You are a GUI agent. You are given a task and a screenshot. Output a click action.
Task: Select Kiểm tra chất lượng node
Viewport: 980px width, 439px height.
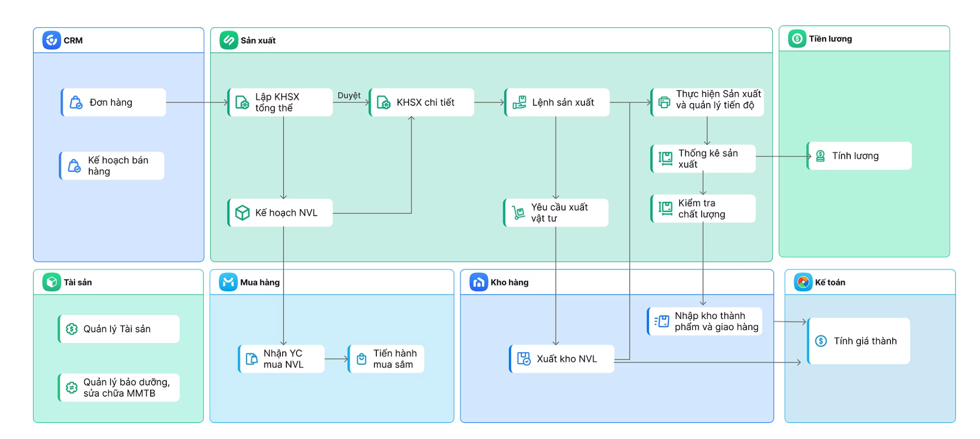click(x=703, y=209)
